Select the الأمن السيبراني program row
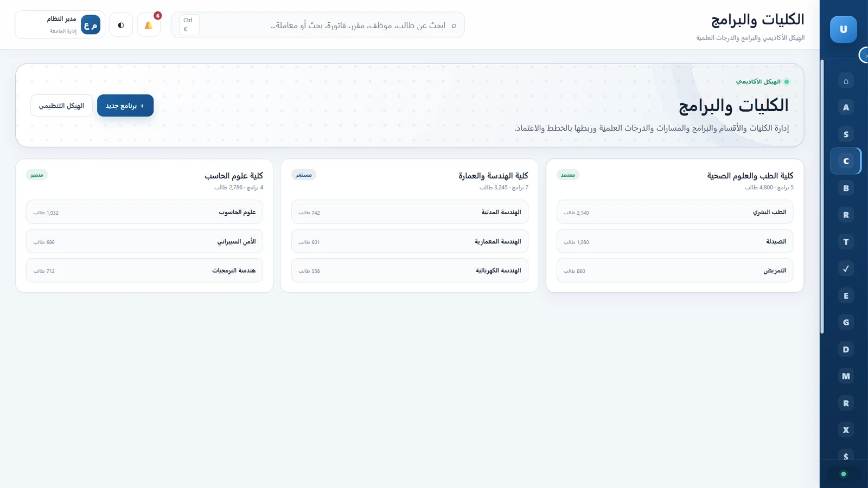868x488 pixels. pyautogui.click(x=144, y=241)
